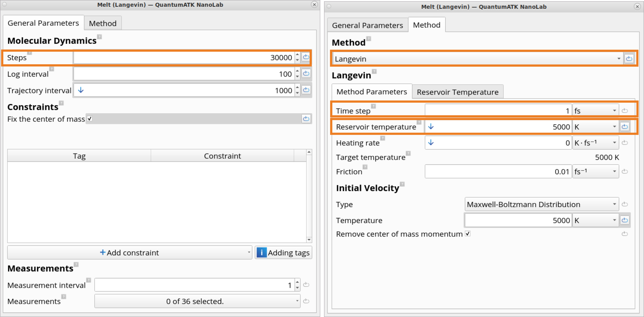Open the Add constraint dropdown button
Screen dimensions: 644x317
(130, 252)
